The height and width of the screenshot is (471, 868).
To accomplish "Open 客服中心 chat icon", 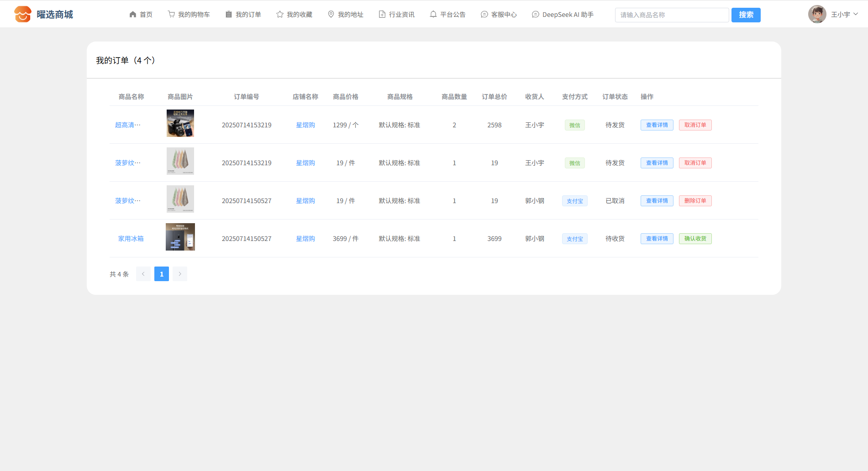I will tap(484, 15).
